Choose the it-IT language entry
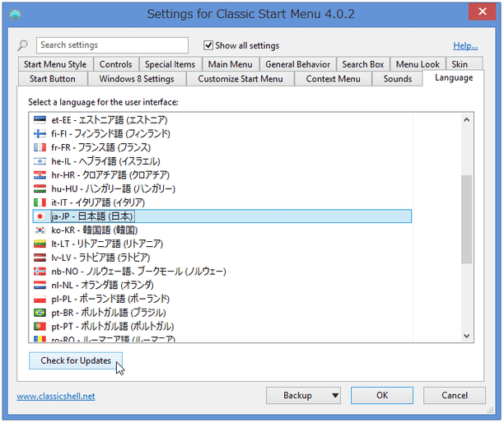This screenshot has height=423, width=504. (222, 202)
